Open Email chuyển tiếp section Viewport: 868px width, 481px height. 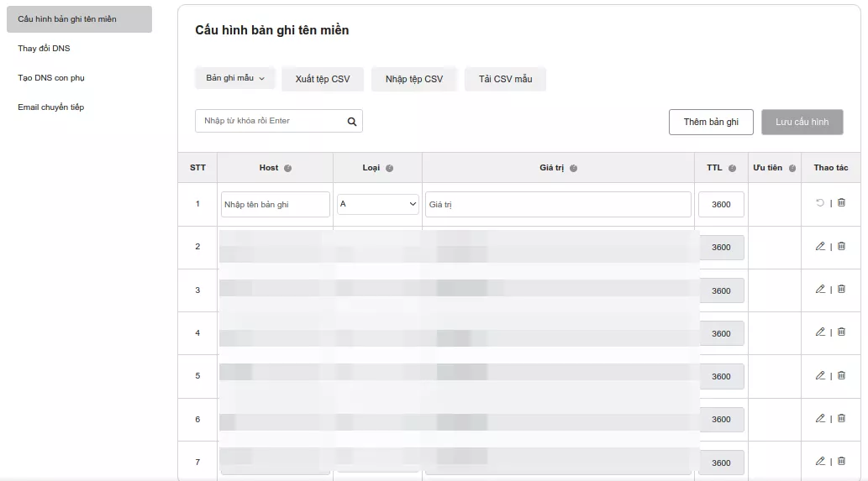(x=51, y=107)
